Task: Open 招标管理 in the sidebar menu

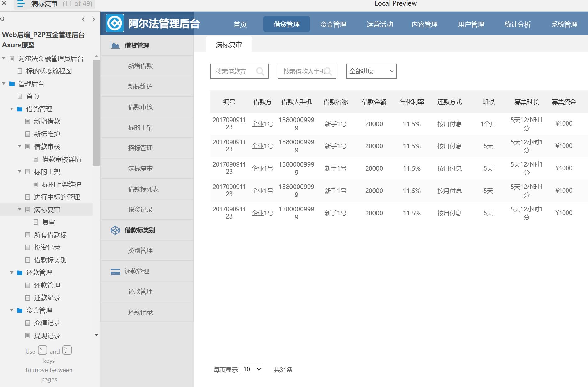Action: (147, 148)
